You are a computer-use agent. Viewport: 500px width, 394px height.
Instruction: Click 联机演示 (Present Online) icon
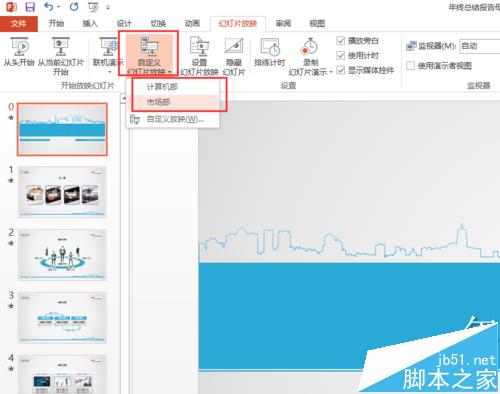click(x=109, y=47)
